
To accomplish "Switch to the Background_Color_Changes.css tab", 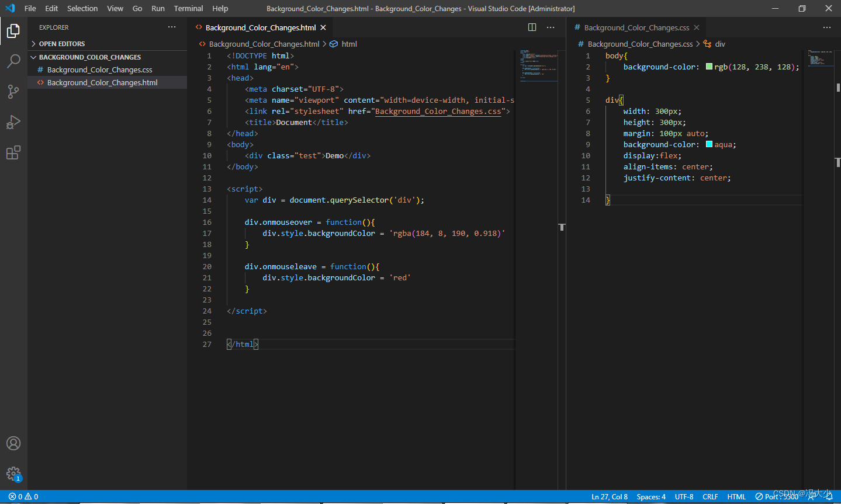I will pyautogui.click(x=636, y=27).
